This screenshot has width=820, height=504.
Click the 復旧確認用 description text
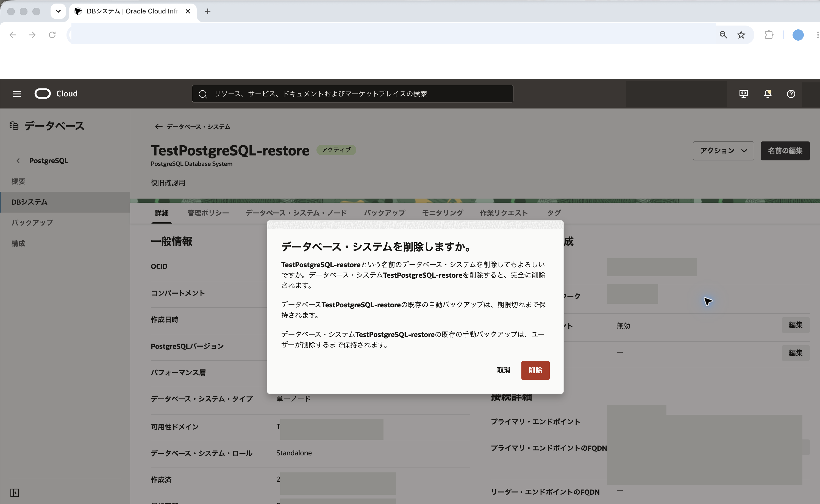coord(168,183)
